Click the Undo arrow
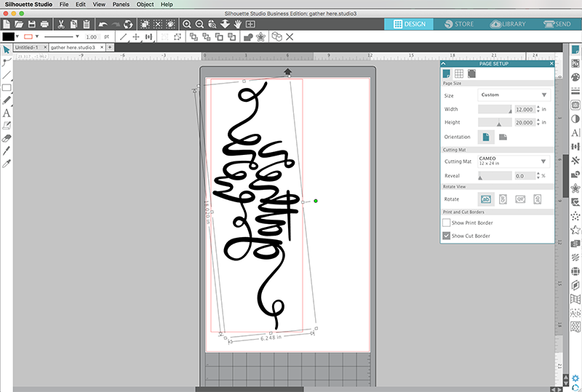This screenshot has width=582, height=392. (103, 24)
